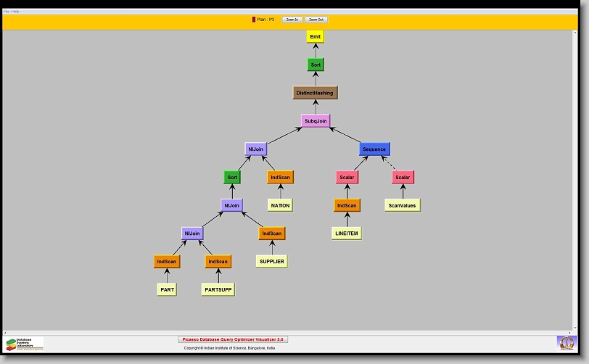Select the pink SubqJoin node

pyautogui.click(x=316, y=121)
